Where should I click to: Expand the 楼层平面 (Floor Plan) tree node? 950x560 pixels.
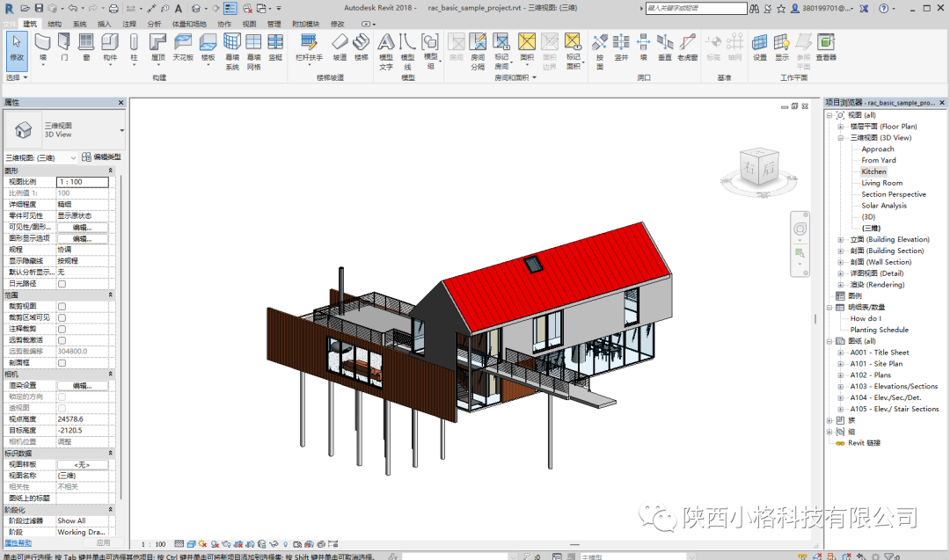pos(840,127)
